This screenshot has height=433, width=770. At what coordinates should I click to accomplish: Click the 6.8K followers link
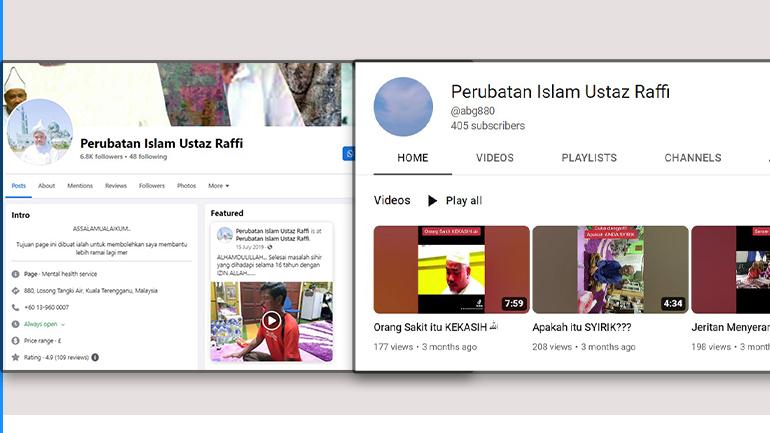click(101, 157)
